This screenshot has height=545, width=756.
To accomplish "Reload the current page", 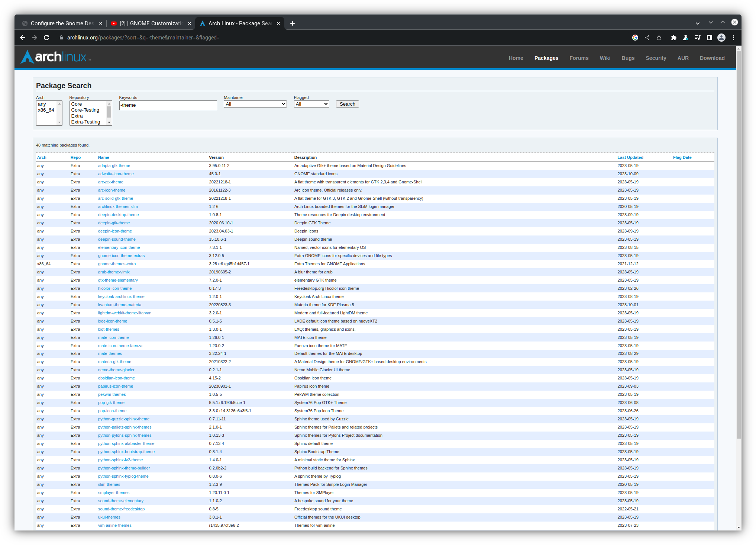I will tap(46, 38).
